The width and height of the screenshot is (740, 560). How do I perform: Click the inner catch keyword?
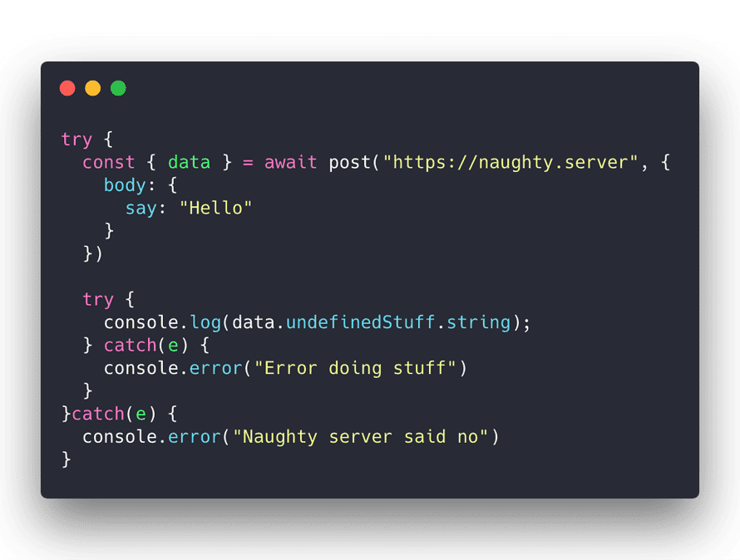(x=131, y=346)
